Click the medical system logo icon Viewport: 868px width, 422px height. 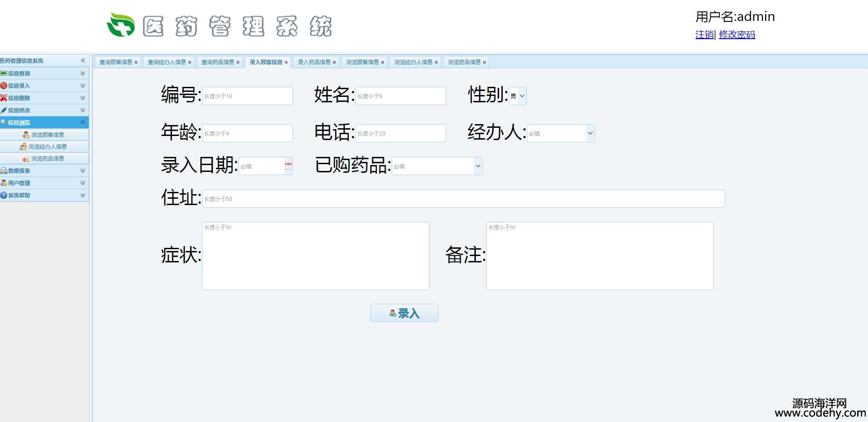[x=121, y=25]
